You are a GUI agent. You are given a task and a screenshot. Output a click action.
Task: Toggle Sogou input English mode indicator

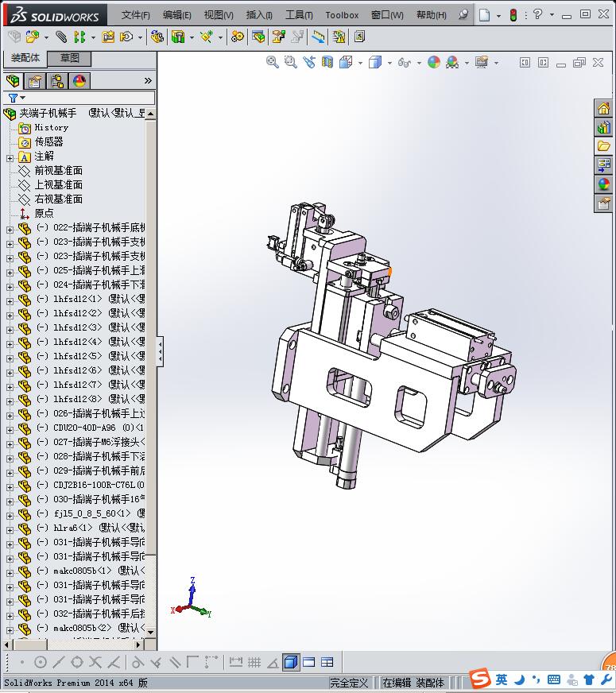(x=501, y=679)
